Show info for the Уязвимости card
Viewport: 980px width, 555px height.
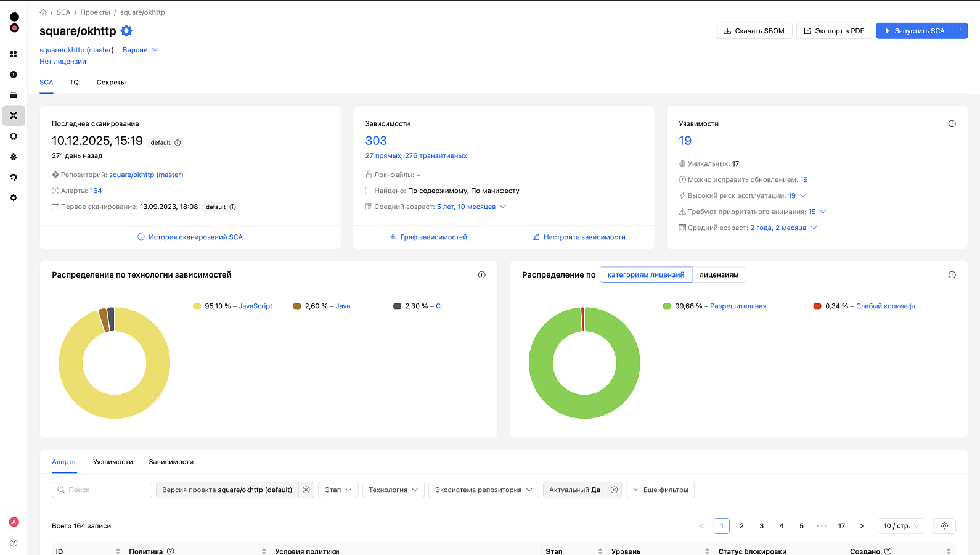pos(952,124)
